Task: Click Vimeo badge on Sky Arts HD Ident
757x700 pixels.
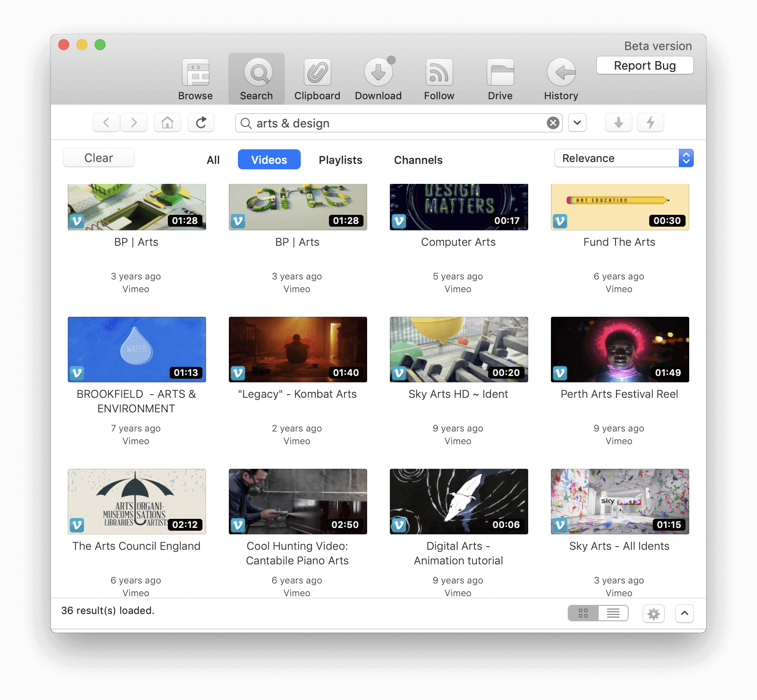Action: click(399, 373)
